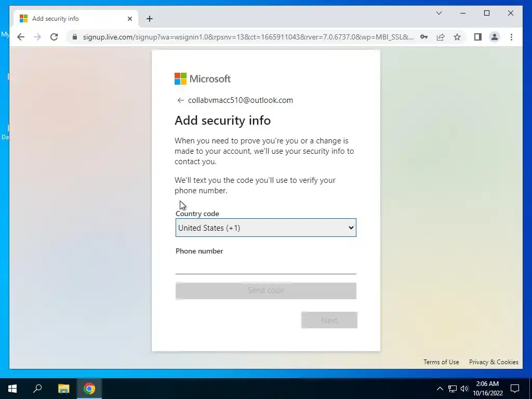The width and height of the screenshot is (532, 399).
Task: Minimize the Chrome window
Action: click(x=463, y=13)
